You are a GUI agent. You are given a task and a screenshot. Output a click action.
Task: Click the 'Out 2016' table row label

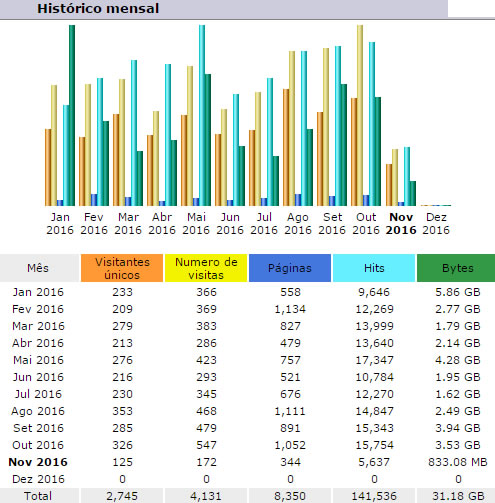coord(38,445)
